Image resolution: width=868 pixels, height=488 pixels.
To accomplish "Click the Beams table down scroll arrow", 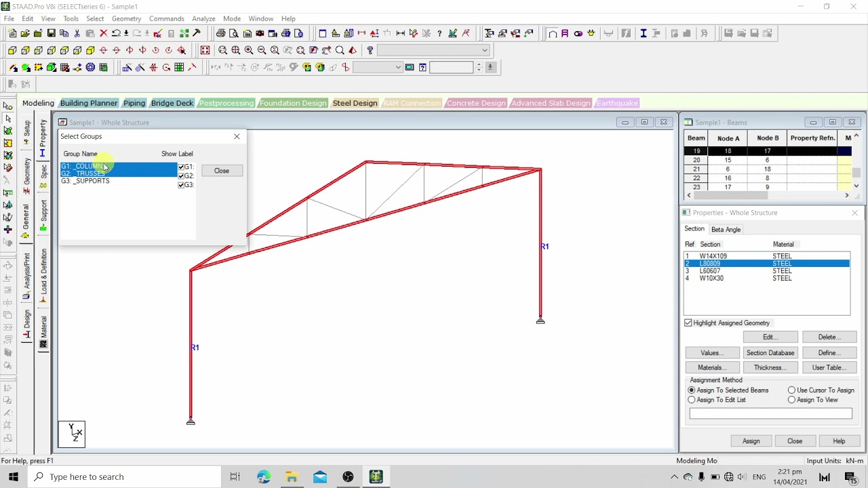I will [x=856, y=186].
